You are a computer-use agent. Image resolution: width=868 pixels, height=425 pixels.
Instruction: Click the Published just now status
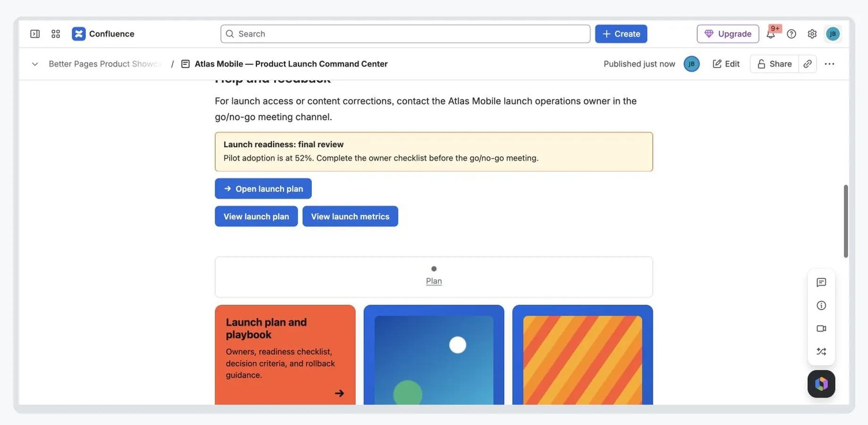point(639,64)
